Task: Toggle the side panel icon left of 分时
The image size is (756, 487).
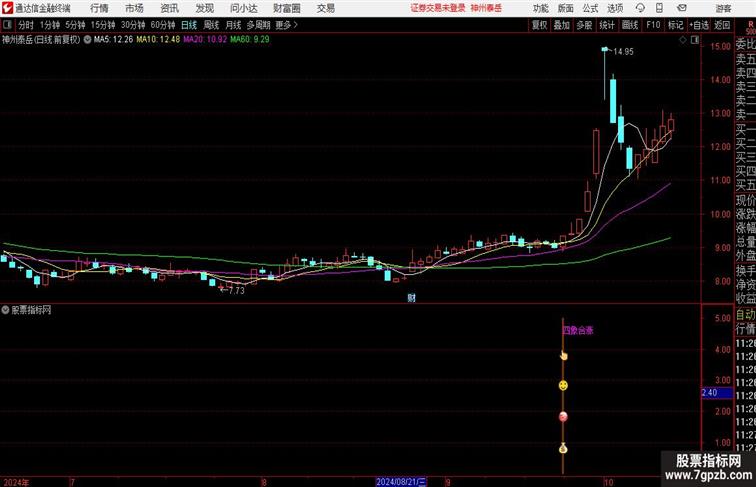Action: pyautogui.click(x=7, y=25)
